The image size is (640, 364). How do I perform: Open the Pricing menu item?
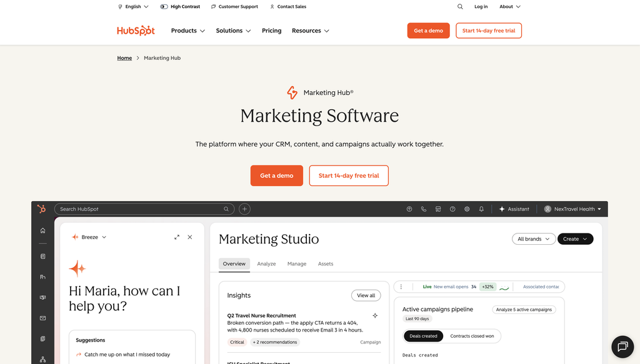(271, 31)
